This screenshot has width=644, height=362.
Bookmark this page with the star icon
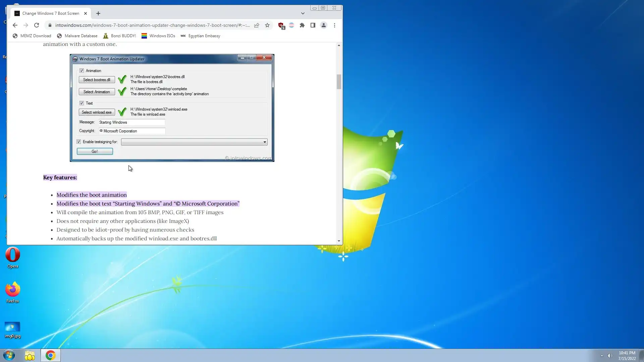coord(267,25)
